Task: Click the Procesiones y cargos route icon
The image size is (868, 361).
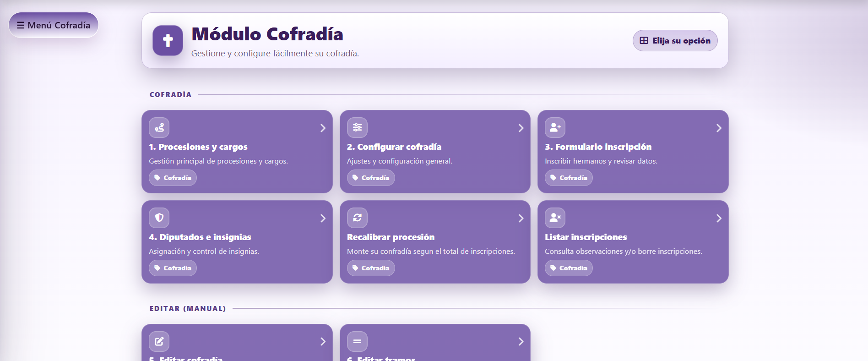Action: pos(159,128)
